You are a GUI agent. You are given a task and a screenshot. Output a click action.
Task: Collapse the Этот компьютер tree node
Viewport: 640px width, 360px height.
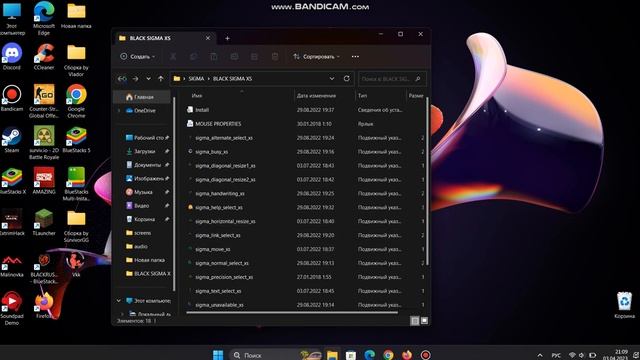[x=119, y=301]
